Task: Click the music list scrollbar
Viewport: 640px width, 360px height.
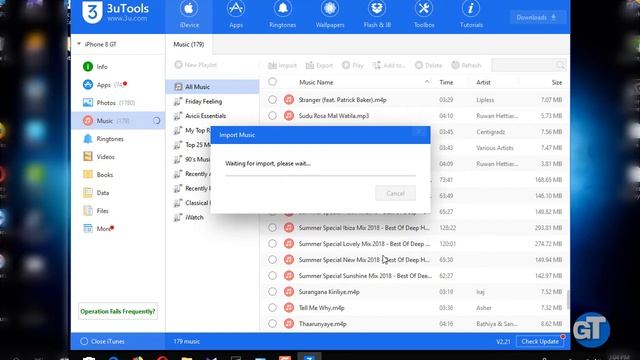Action: pyautogui.click(x=568, y=299)
